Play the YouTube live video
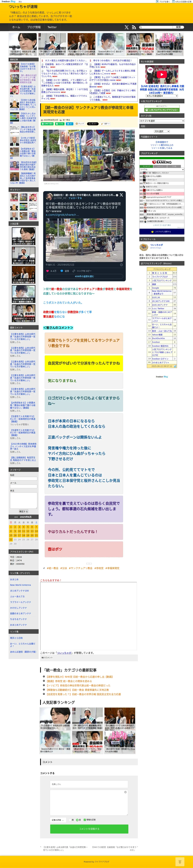The image size is (193, 868). [x=162, y=74]
